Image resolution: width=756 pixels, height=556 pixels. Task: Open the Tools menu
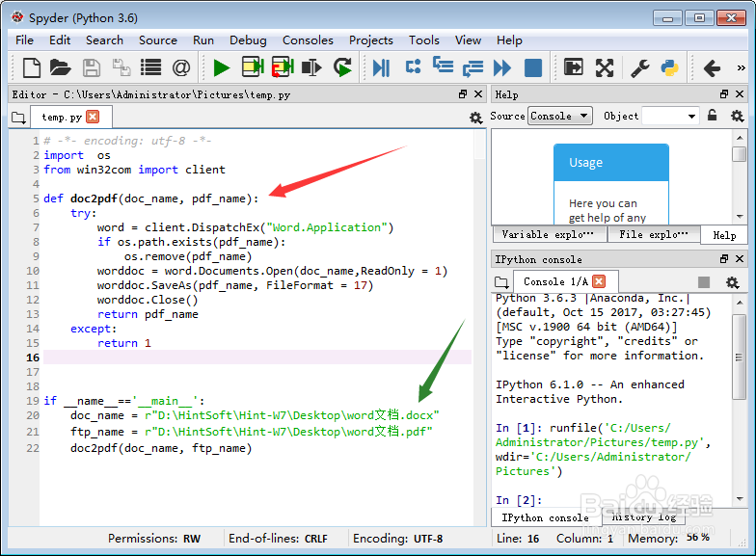(424, 40)
